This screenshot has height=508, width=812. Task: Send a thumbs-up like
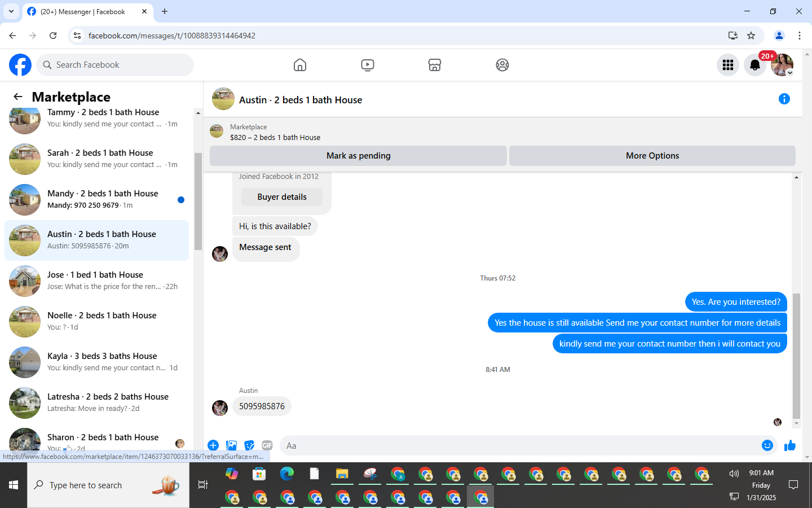(x=790, y=445)
